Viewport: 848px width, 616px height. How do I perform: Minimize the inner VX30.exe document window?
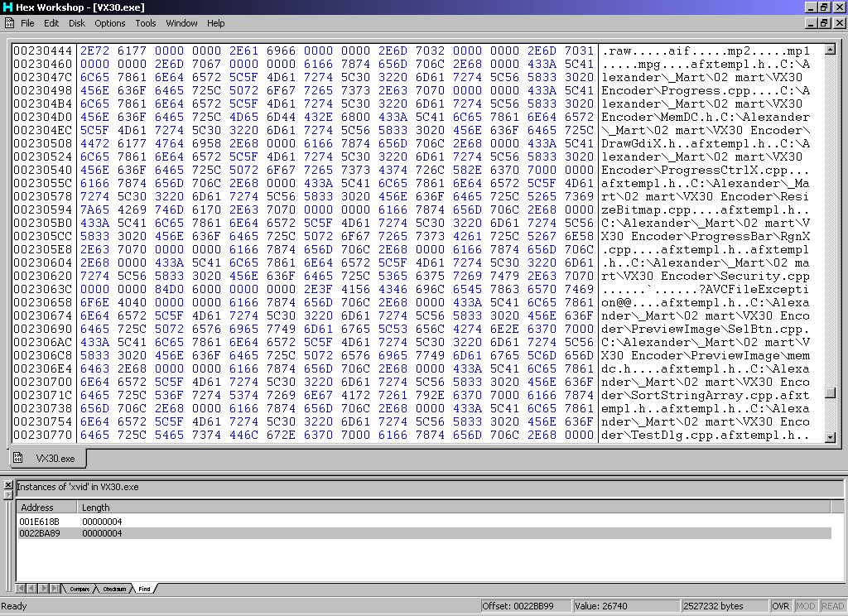pyautogui.click(x=811, y=23)
